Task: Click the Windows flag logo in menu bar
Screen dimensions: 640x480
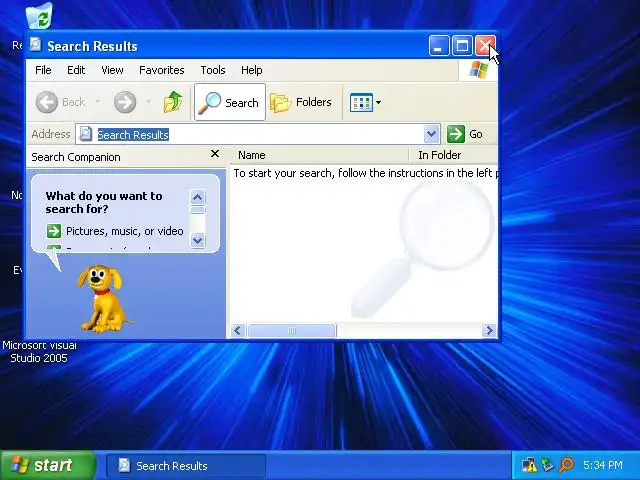Action: 478,70
